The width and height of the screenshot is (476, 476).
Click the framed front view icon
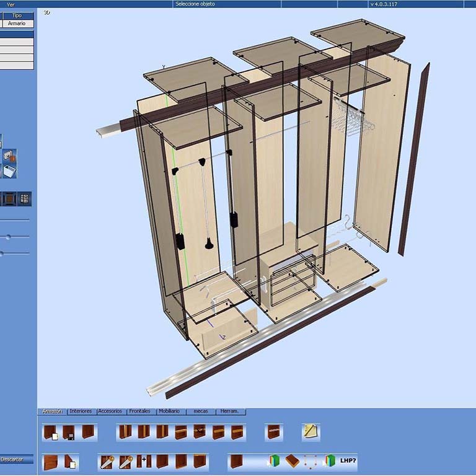coord(9,199)
